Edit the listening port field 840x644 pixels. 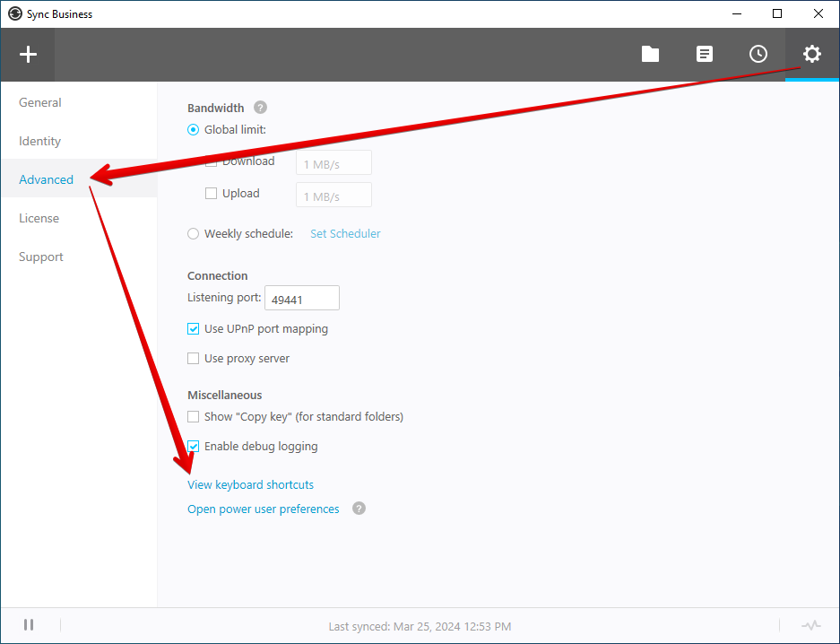301,297
